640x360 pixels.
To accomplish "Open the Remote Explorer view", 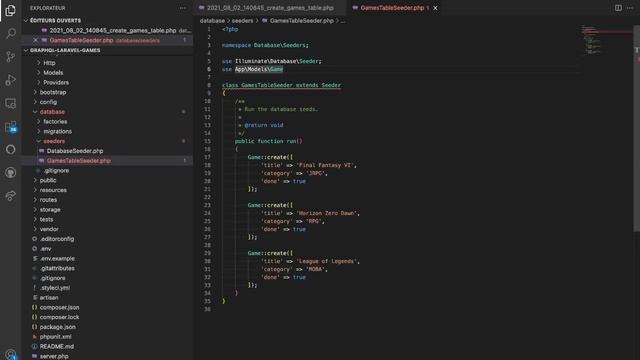I will (11, 103).
